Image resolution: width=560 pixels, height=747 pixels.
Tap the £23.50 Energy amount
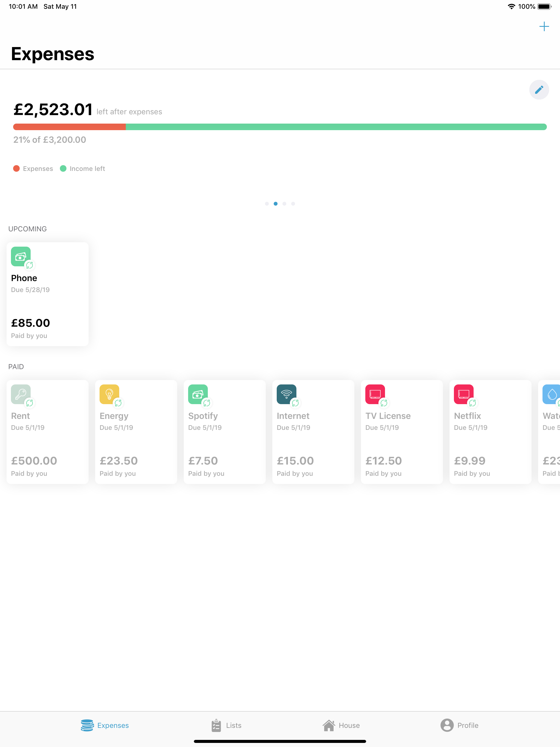point(119,461)
